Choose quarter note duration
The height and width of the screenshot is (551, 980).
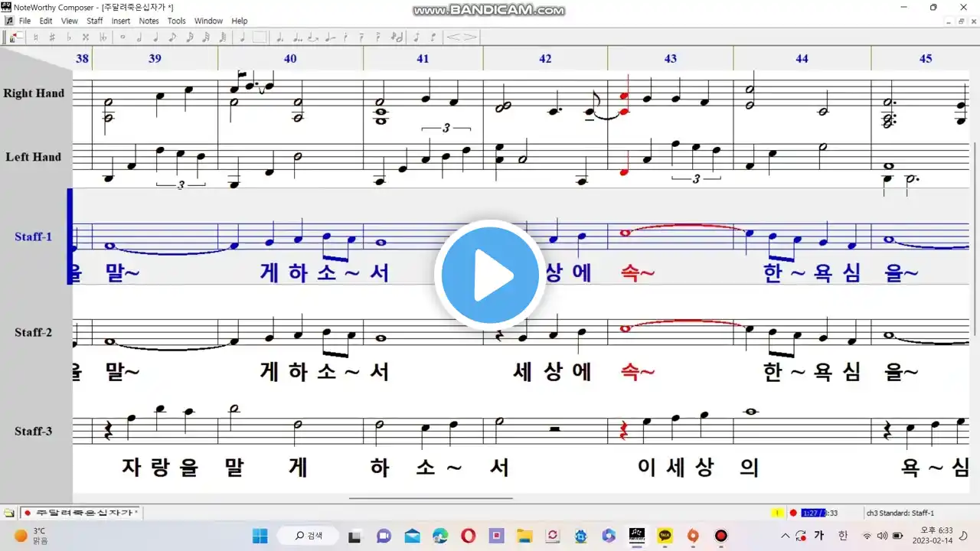[155, 37]
